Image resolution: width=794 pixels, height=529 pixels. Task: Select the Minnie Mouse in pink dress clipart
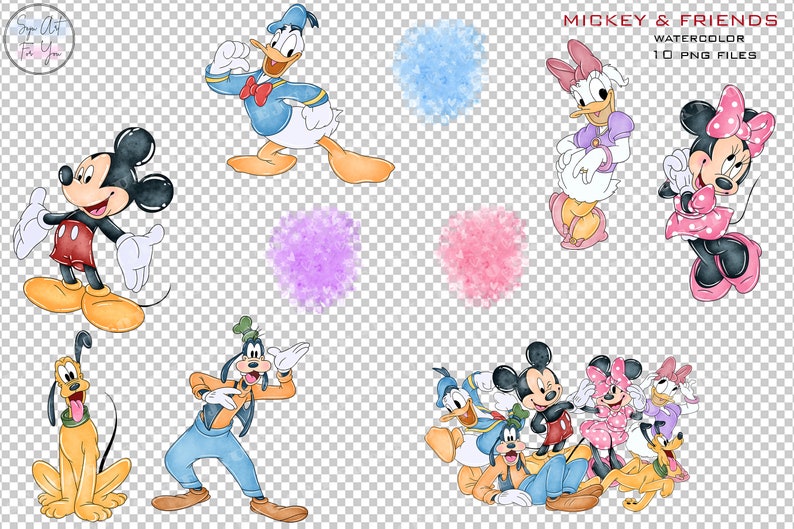tap(718, 193)
